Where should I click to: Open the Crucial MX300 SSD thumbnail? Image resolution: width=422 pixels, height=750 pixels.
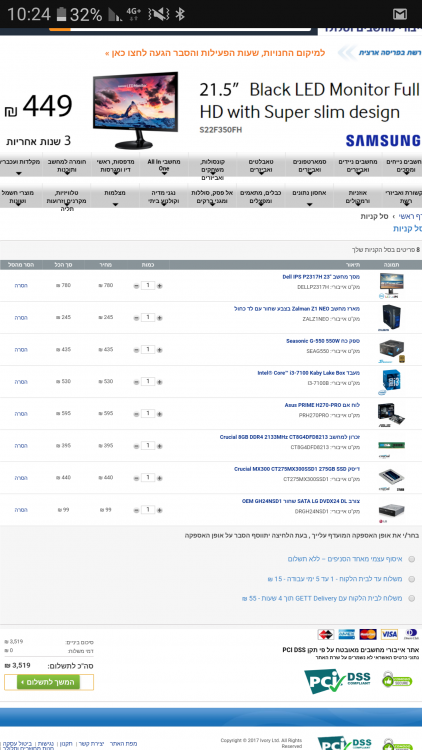[x=391, y=478]
